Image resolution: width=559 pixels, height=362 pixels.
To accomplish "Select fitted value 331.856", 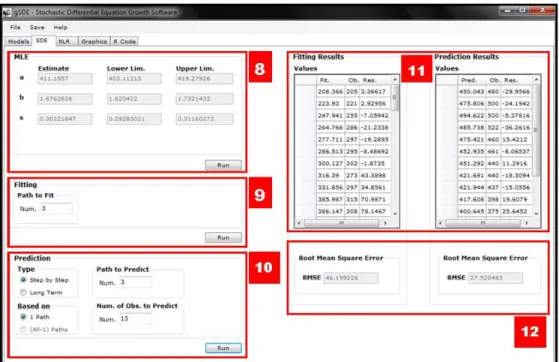I will click(330, 187).
